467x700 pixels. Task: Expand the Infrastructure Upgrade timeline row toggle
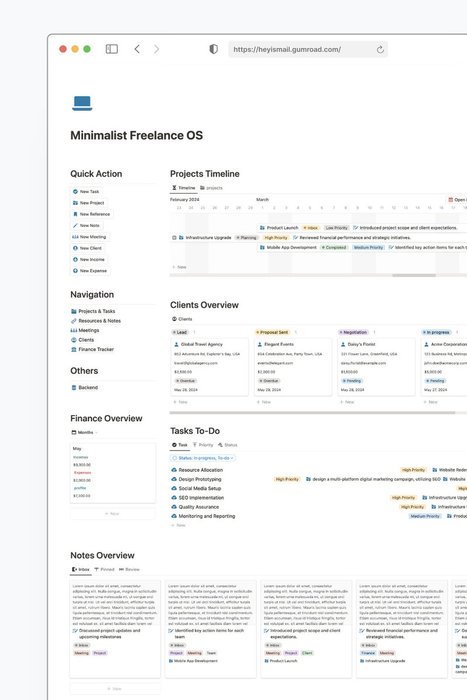[174, 238]
